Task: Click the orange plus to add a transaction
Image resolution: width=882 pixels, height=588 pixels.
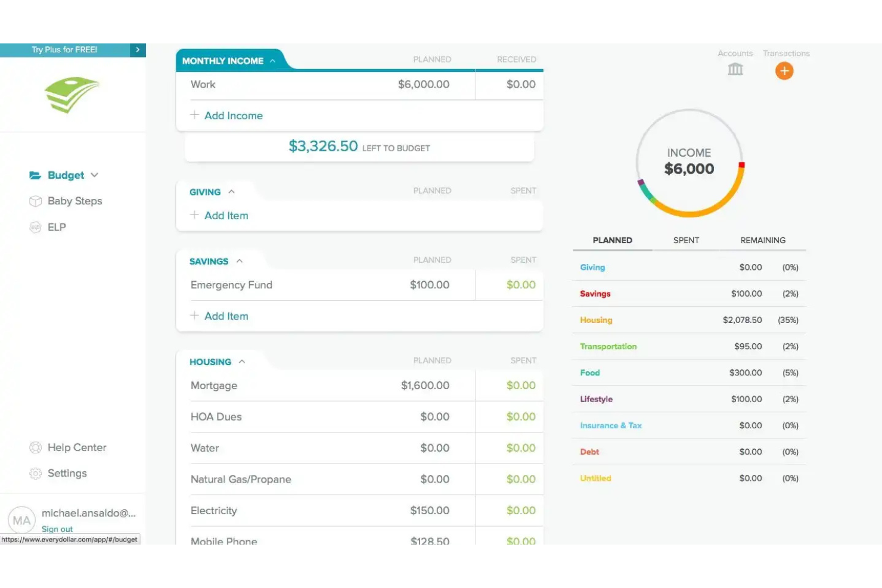Action: tap(784, 71)
